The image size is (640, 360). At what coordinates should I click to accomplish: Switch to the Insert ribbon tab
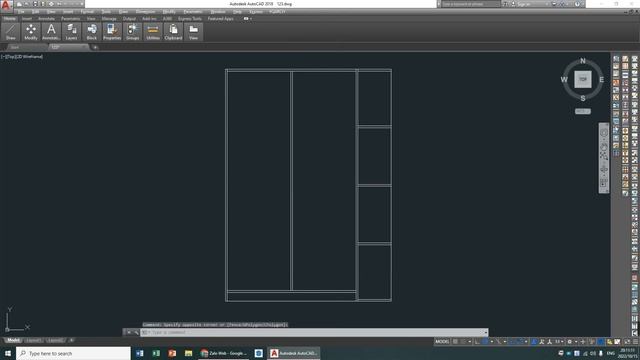27,18
